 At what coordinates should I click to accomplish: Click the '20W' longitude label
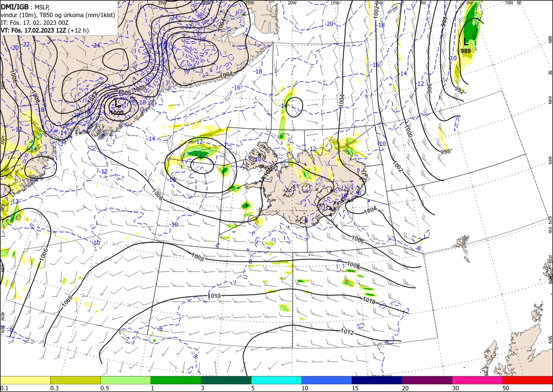pyautogui.click(x=292, y=3)
